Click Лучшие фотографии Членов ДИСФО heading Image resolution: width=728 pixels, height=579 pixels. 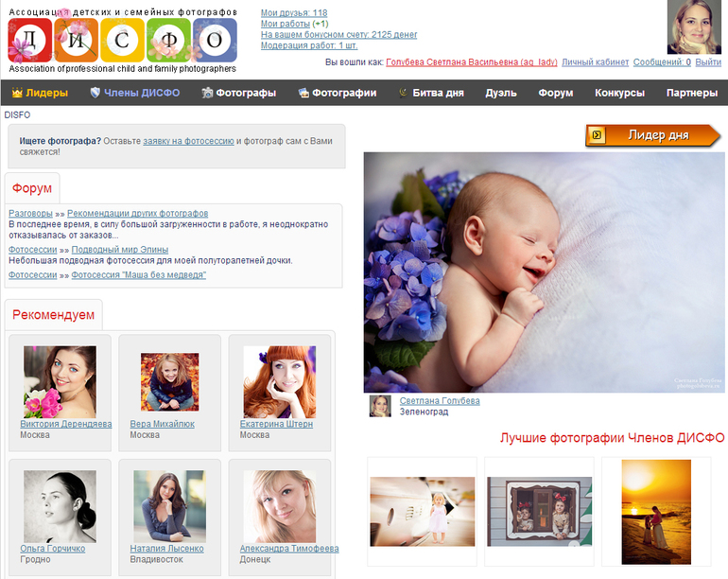tap(613, 438)
